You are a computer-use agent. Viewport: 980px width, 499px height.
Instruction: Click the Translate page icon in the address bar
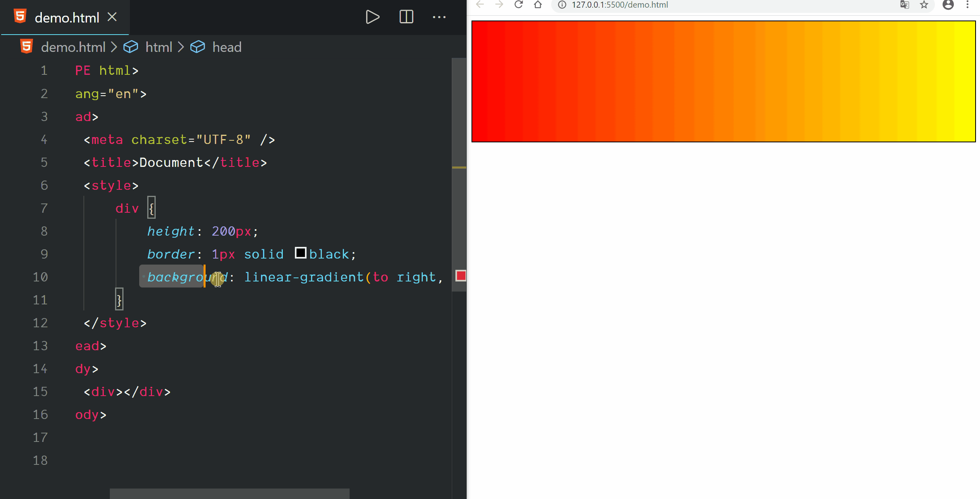(905, 5)
